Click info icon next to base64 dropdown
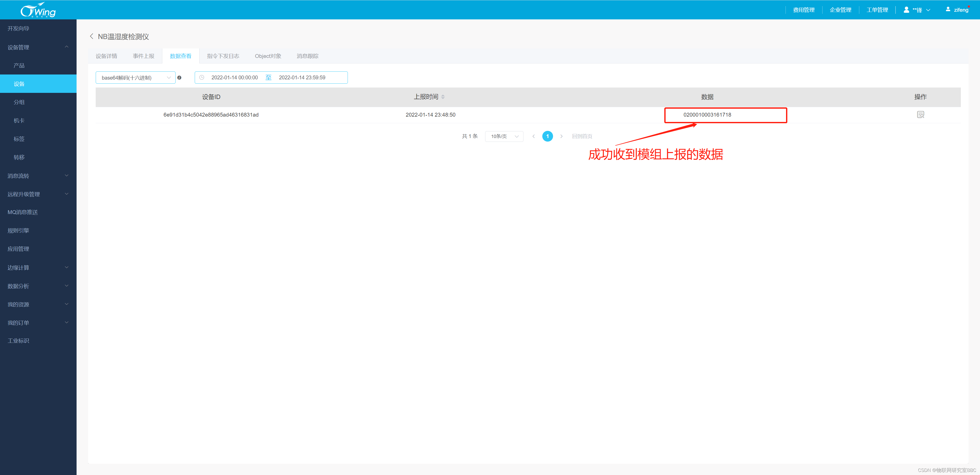980x475 pixels. (180, 78)
